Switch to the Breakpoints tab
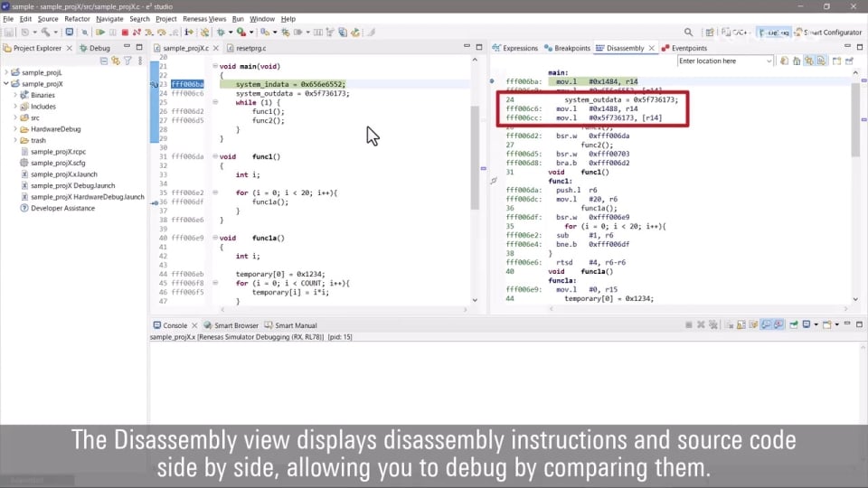 coord(571,48)
